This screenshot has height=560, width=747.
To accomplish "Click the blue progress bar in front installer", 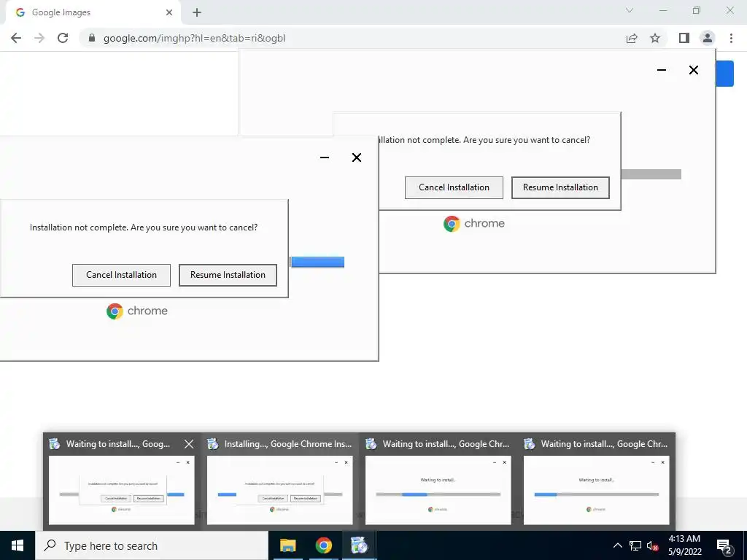I will point(318,262).
